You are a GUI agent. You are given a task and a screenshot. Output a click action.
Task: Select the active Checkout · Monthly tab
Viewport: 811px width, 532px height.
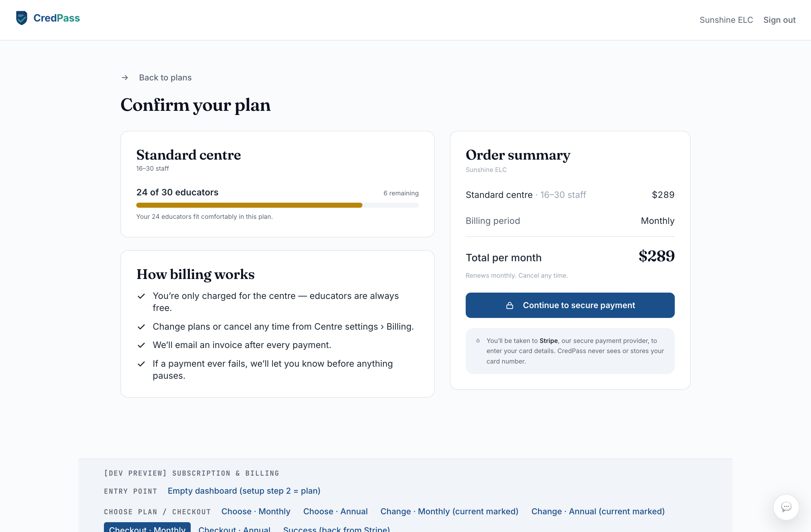[147, 527]
